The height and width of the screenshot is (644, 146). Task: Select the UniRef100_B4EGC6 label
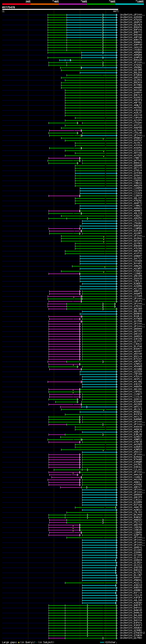pyautogui.click(x=131, y=570)
